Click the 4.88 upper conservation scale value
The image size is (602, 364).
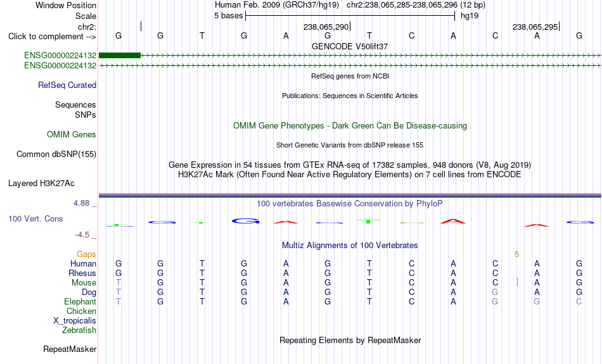click(x=81, y=203)
